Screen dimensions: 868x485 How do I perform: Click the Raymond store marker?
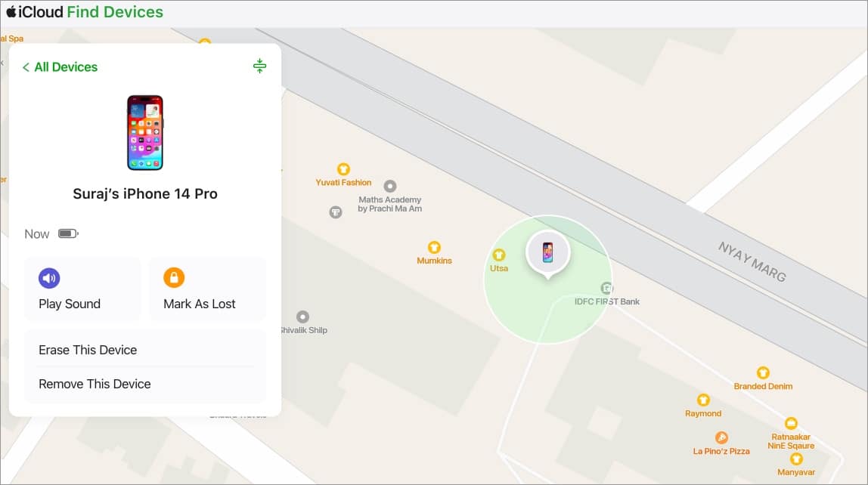(x=703, y=400)
